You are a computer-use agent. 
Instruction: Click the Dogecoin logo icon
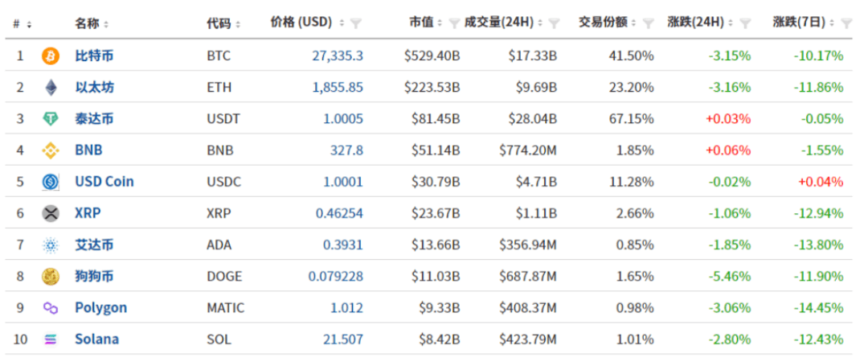pos(51,277)
